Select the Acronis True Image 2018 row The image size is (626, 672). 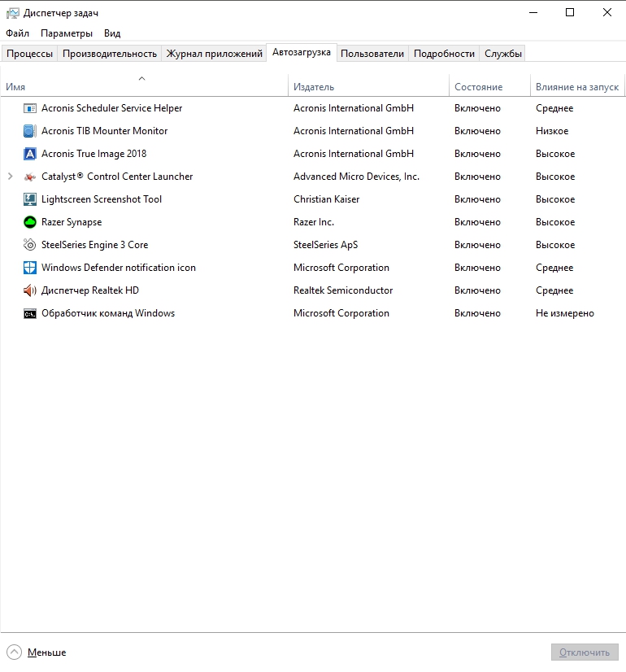pos(312,154)
